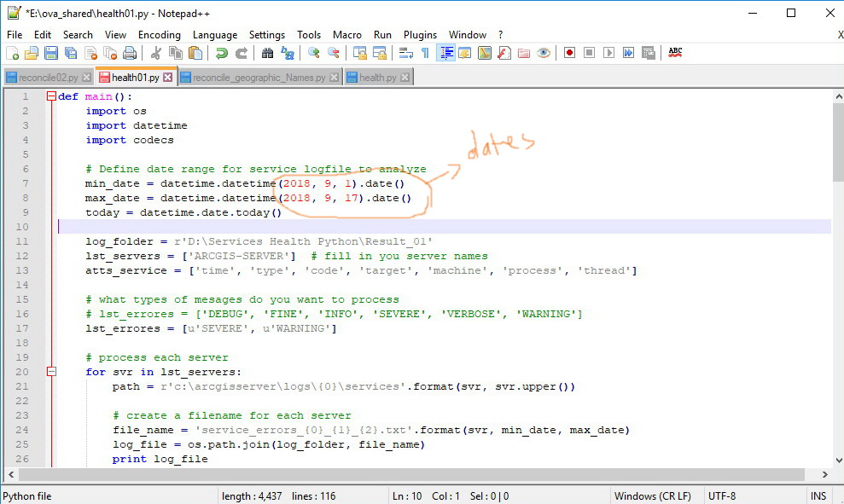Close current document via toolbar Close icon
Screen dimensions: 844x504
[91, 53]
